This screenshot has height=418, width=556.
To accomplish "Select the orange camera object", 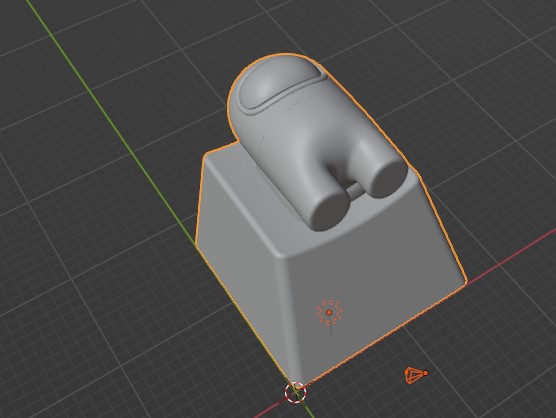I will 416,375.
